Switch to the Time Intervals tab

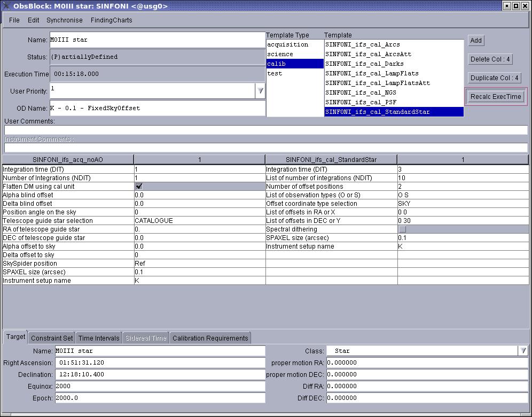click(99, 338)
